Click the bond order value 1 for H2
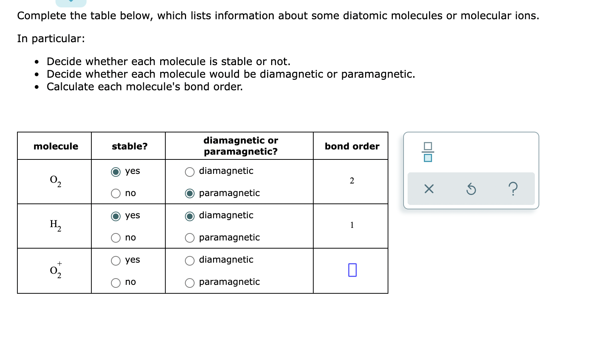 coord(352,225)
